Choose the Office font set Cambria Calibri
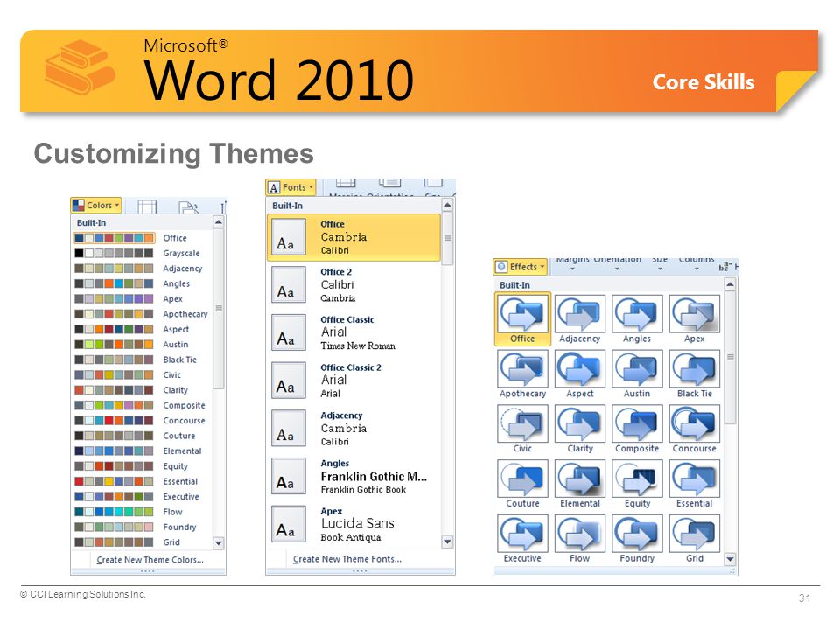Viewport: 840px width, 630px height. pyautogui.click(x=353, y=237)
